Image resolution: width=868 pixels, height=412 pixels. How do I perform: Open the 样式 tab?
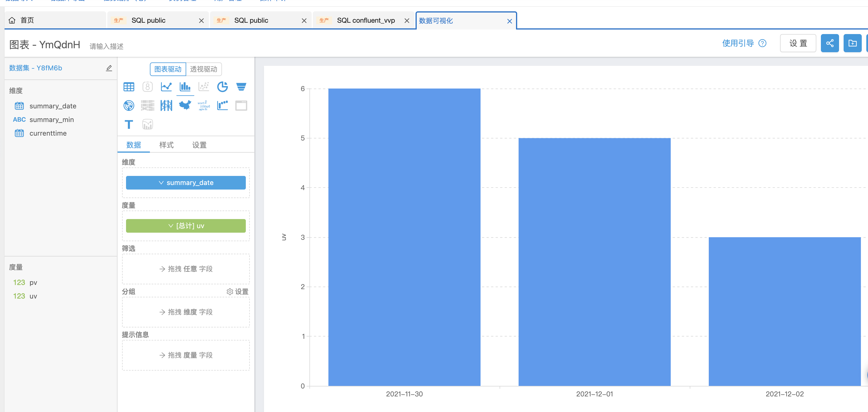[166, 145]
